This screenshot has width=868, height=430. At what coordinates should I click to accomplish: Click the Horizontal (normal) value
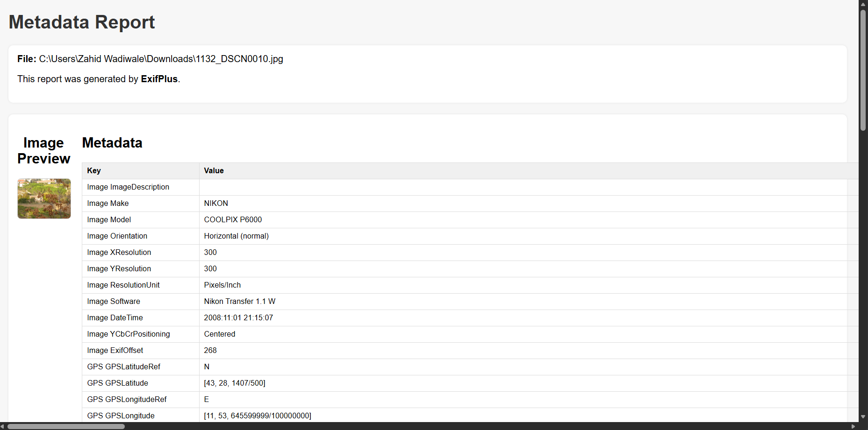tap(237, 236)
